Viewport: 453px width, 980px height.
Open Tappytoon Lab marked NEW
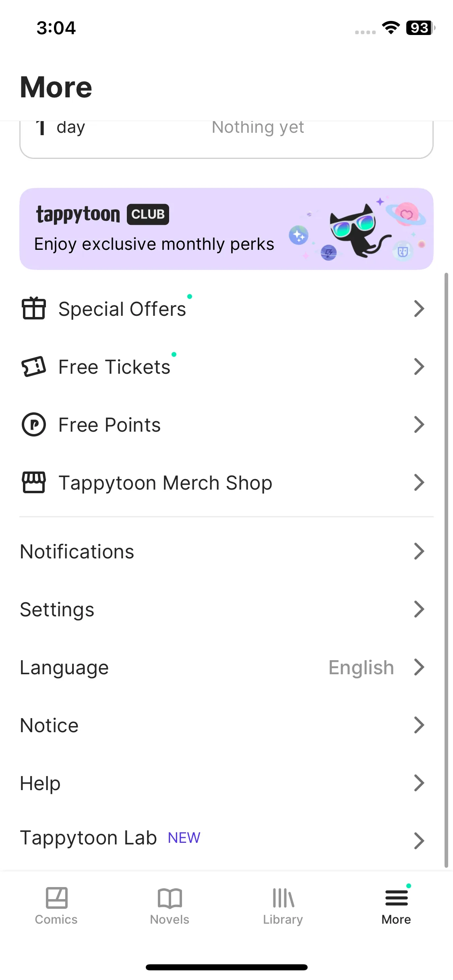click(226, 839)
